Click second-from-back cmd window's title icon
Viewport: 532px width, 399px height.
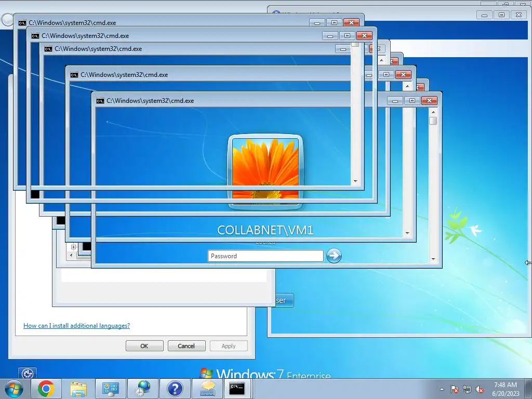(35, 36)
